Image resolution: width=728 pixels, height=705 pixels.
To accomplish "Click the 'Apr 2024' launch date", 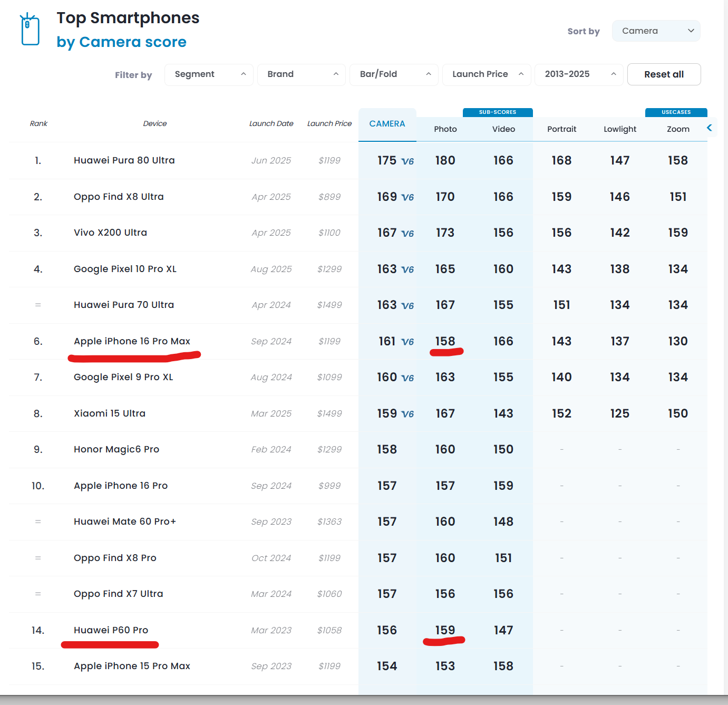I will pyautogui.click(x=271, y=305).
